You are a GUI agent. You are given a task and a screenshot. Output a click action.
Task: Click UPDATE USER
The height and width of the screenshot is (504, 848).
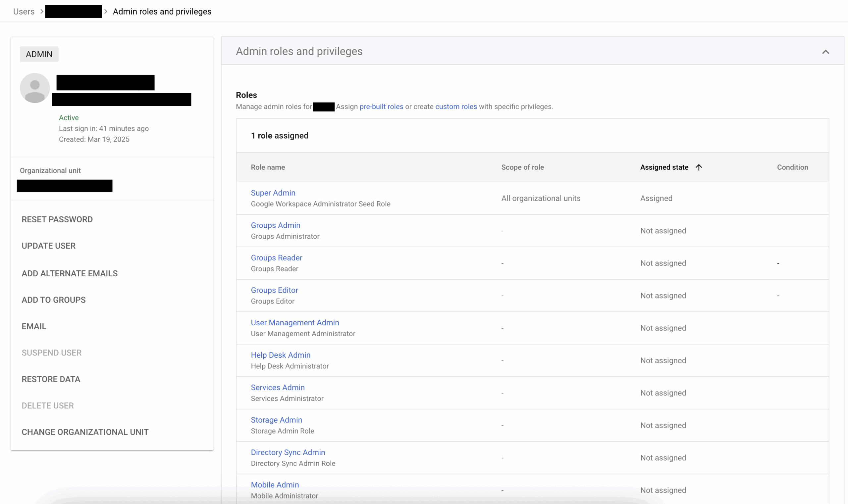[x=49, y=246]
